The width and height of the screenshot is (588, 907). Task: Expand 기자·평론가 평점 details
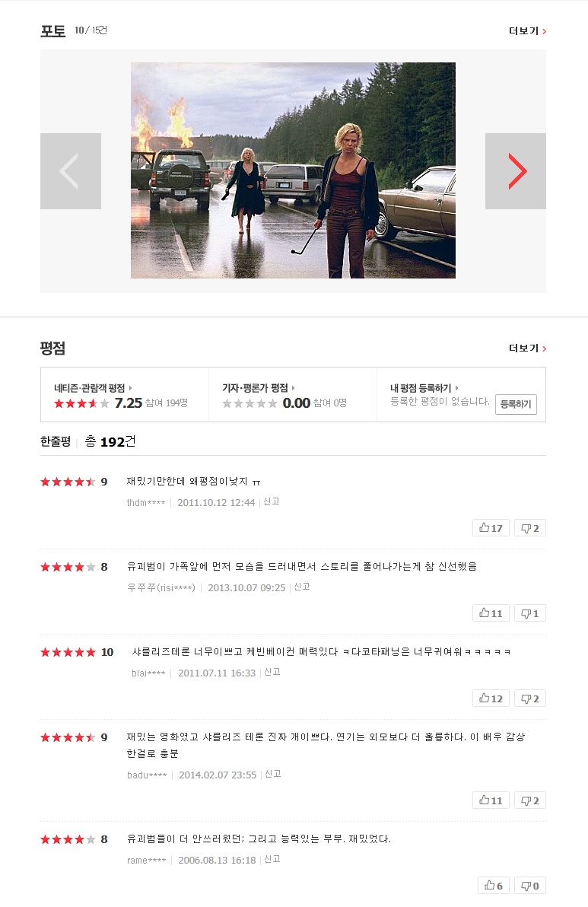pos(259,388)
